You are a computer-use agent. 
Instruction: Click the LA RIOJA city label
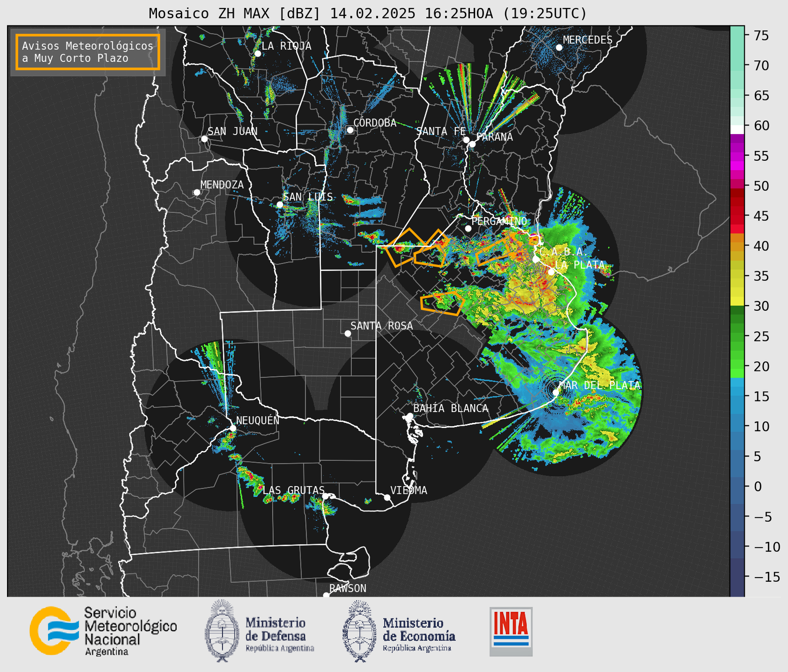coord(286,46)
